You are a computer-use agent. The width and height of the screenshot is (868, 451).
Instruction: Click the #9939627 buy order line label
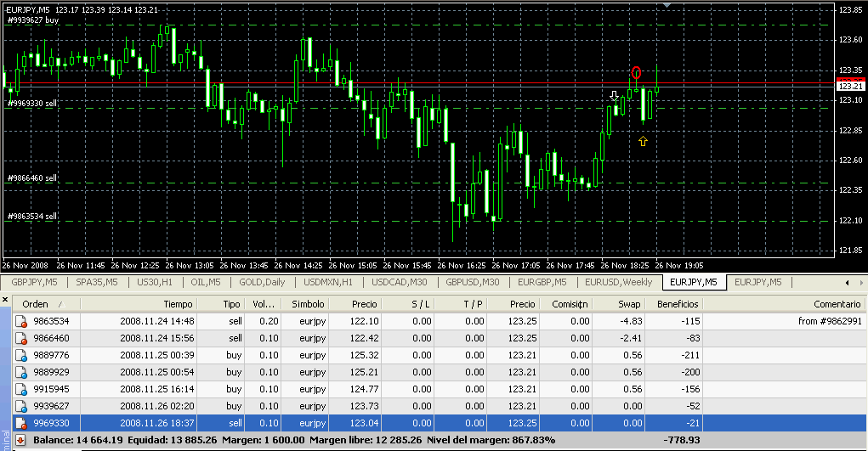tap(32, 20)
